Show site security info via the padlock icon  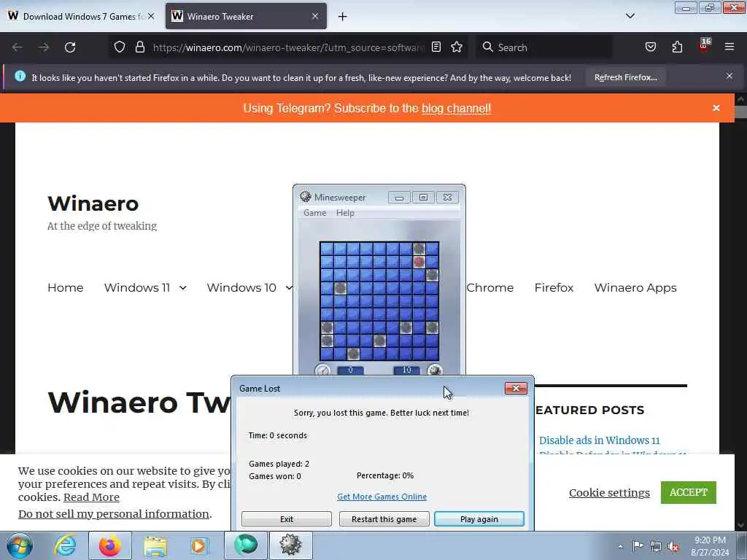[x=139, y=47]
